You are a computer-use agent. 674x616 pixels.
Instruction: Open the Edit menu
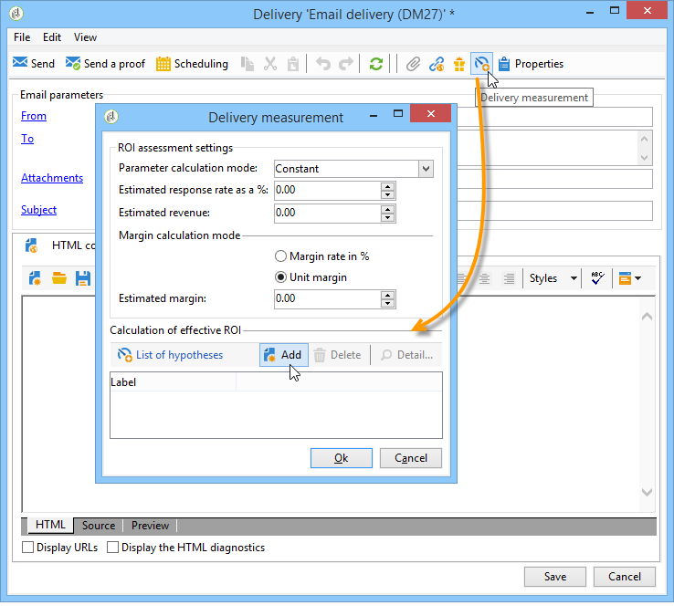click(x=52, y=37)
